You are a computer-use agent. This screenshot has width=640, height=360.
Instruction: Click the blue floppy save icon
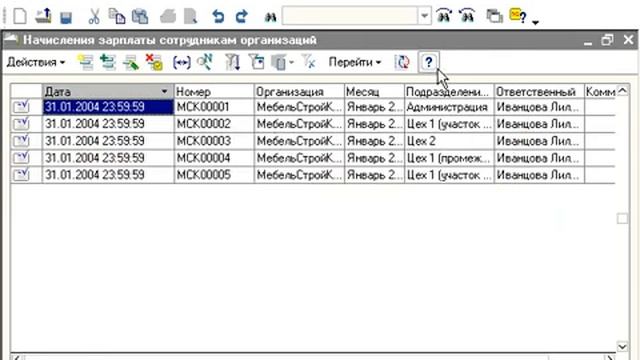click(66, 17)
